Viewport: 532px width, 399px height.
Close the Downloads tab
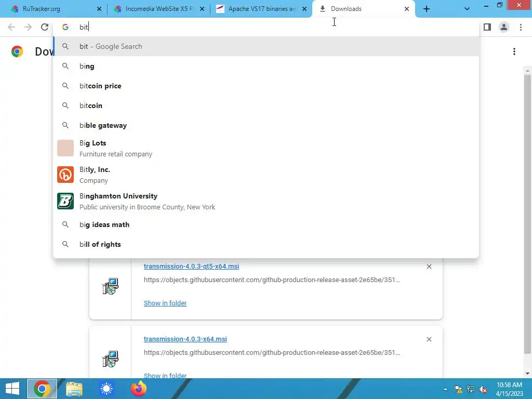pos(407,9)
